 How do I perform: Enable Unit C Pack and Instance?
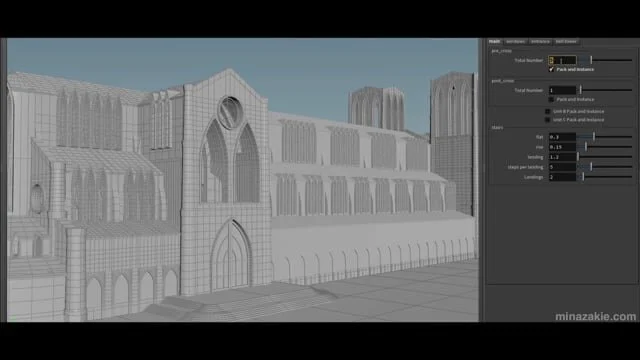click(548, 120)
